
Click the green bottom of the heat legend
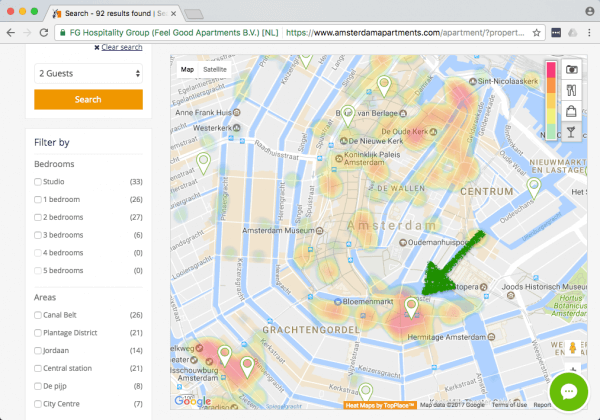click(551, 131)
